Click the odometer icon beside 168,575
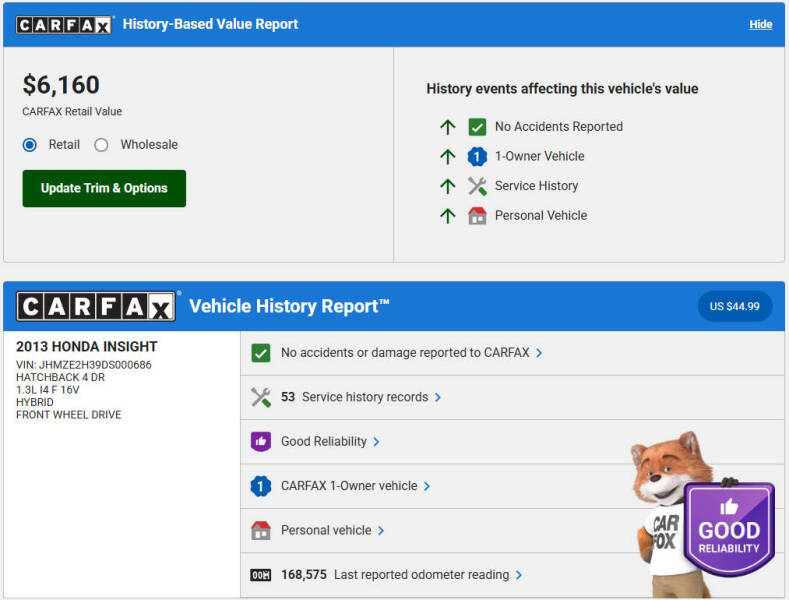The height and width of the screenshot is (600, 789). click(x=261, y=575)
